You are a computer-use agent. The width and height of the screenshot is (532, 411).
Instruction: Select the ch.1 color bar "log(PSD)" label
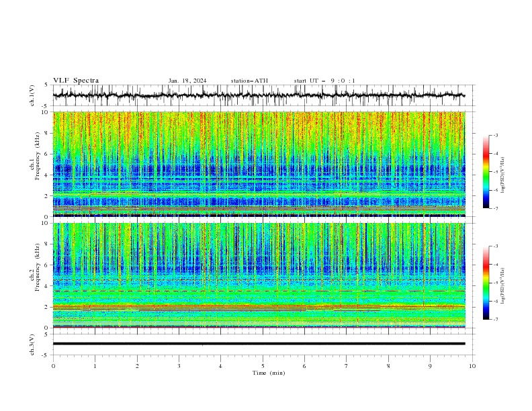tap(502, 175)
